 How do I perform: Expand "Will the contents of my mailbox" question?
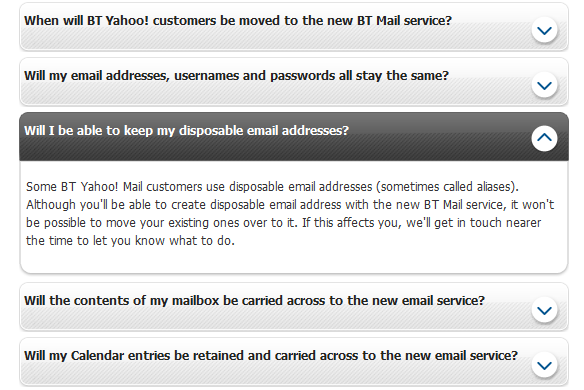(x=254, y=301)
